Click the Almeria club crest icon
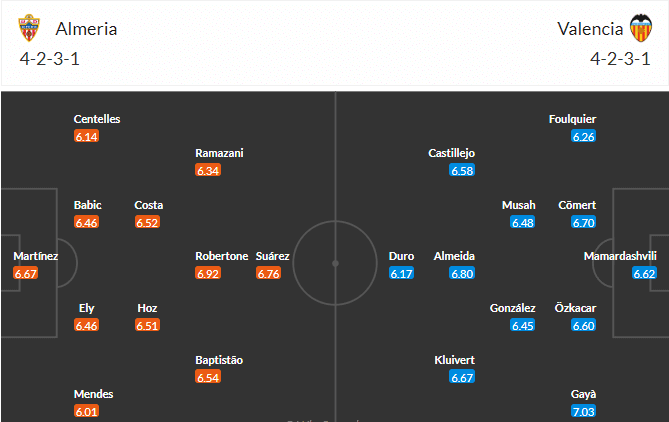This screenshot has height=422, width=669. pyautogui.click(x=31, y=29)
